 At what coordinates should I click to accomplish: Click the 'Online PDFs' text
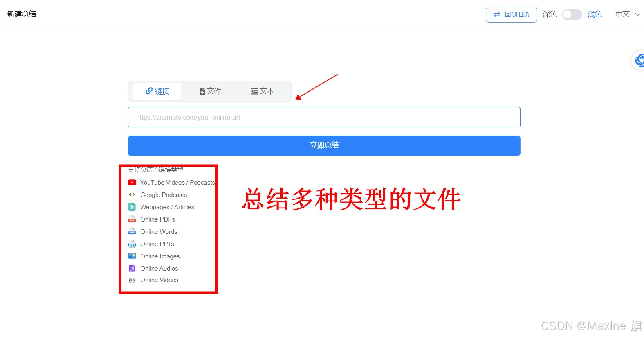pos(157,219)
